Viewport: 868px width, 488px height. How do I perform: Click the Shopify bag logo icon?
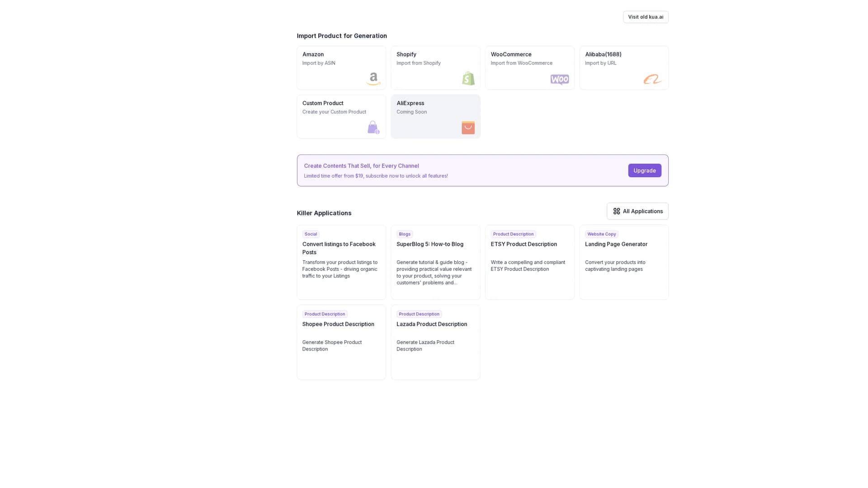(468, 78)
